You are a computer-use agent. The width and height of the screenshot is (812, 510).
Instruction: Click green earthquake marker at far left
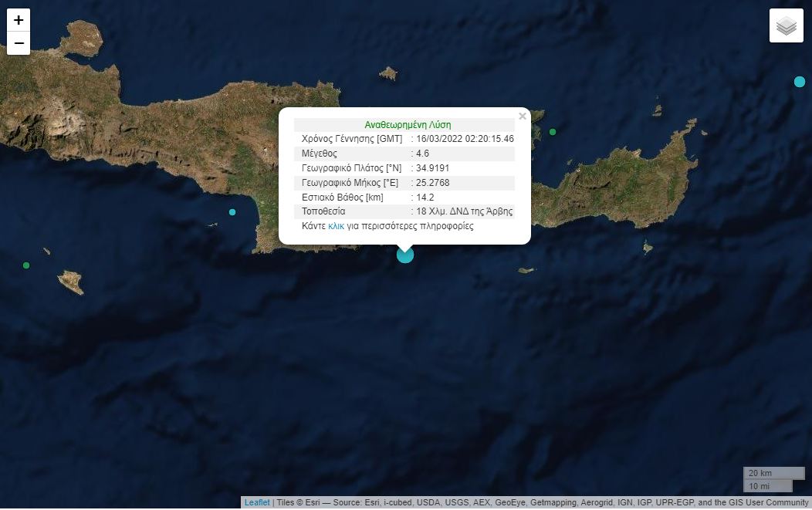point(26,265)
